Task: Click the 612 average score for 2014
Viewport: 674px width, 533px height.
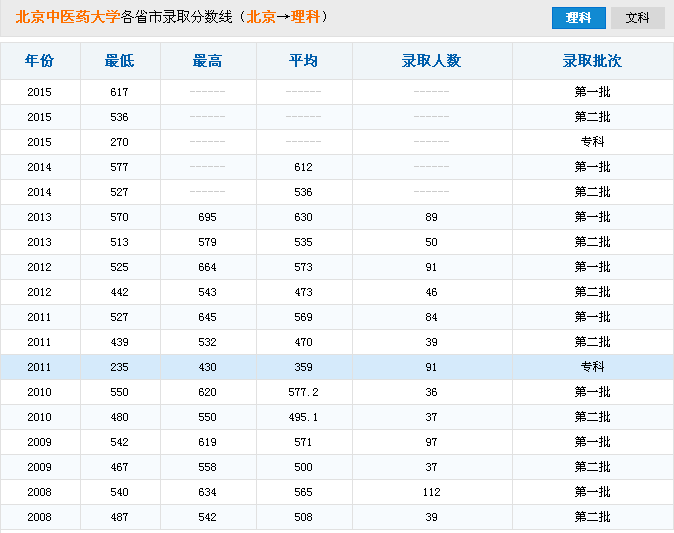Action: coord(303,167)
